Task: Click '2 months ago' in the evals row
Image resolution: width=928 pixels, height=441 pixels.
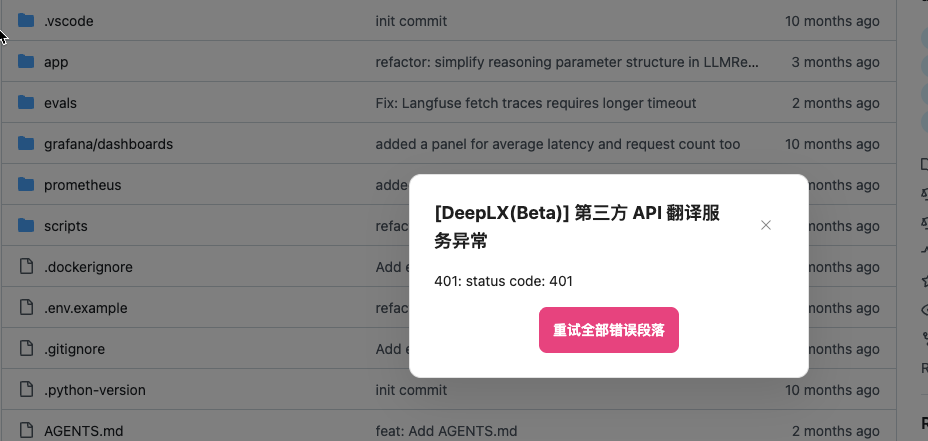Action: click(x=836, y=103)
